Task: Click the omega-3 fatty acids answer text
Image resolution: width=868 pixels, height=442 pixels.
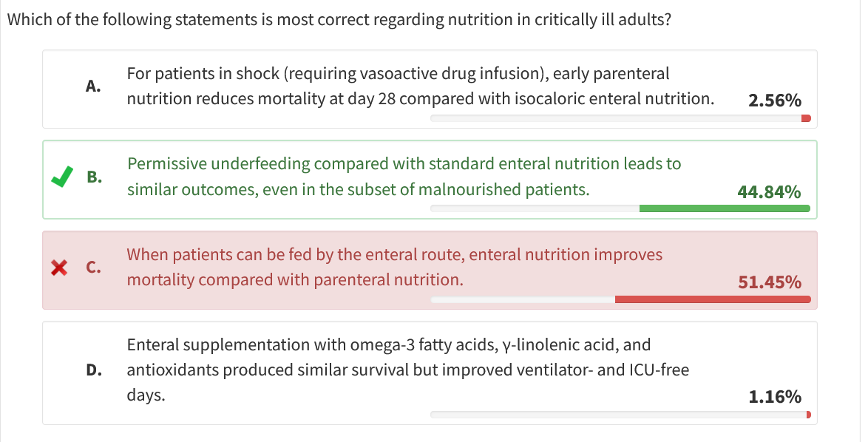Action: coord(407,370)
